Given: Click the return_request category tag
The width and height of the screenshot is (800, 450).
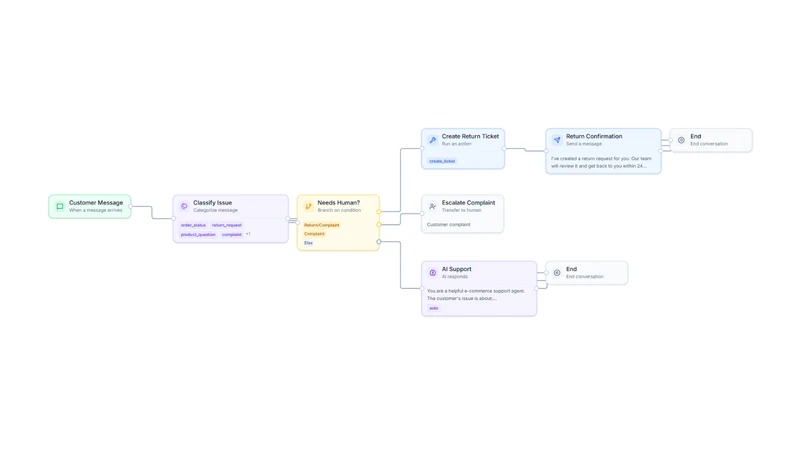Looking at the screenshot, I should click(x=227, y=225).
